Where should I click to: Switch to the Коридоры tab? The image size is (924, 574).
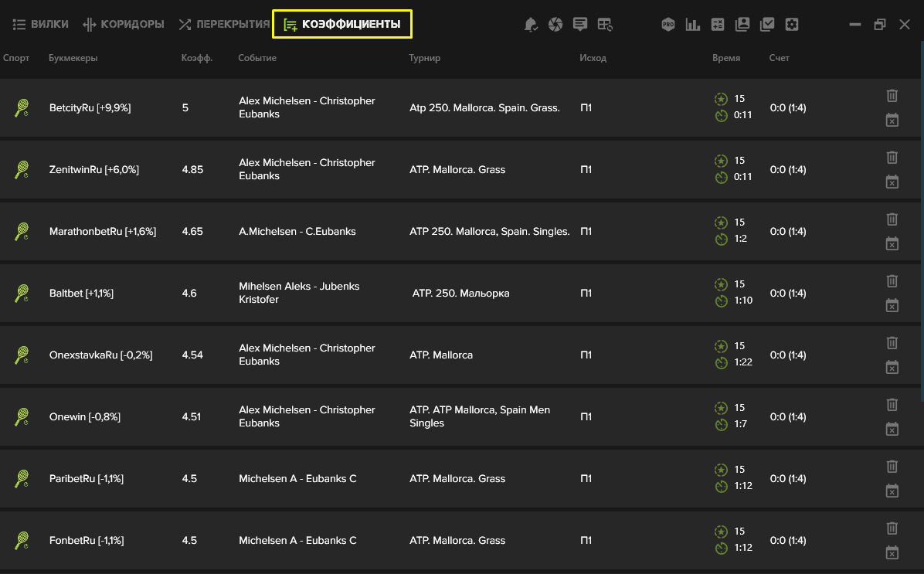click(123, 24)
